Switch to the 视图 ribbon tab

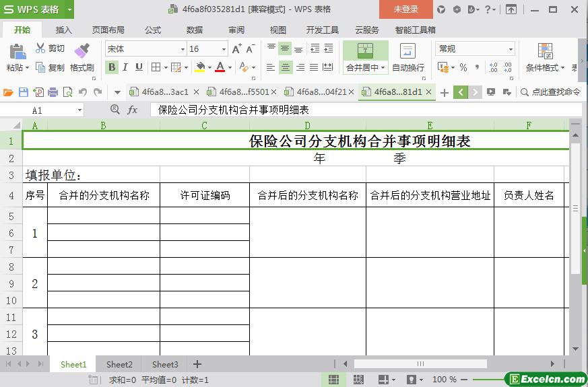pyautogui.click(x=278, y=30)
